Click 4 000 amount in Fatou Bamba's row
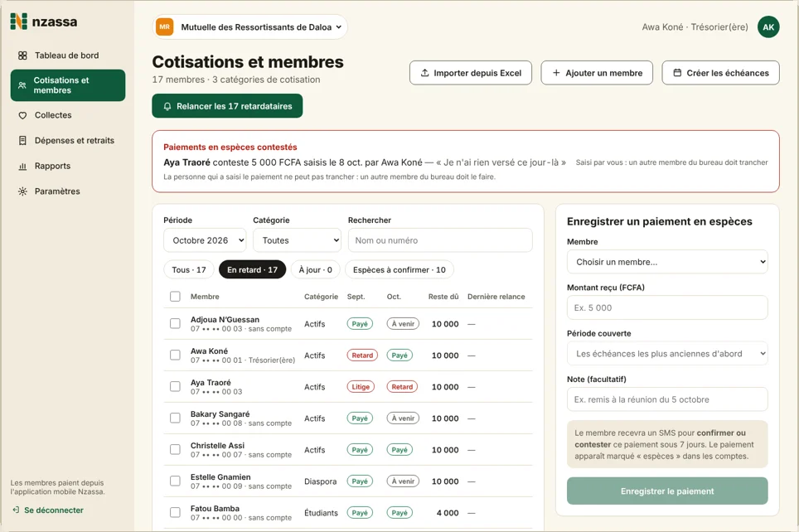 (x=448, y=513)
